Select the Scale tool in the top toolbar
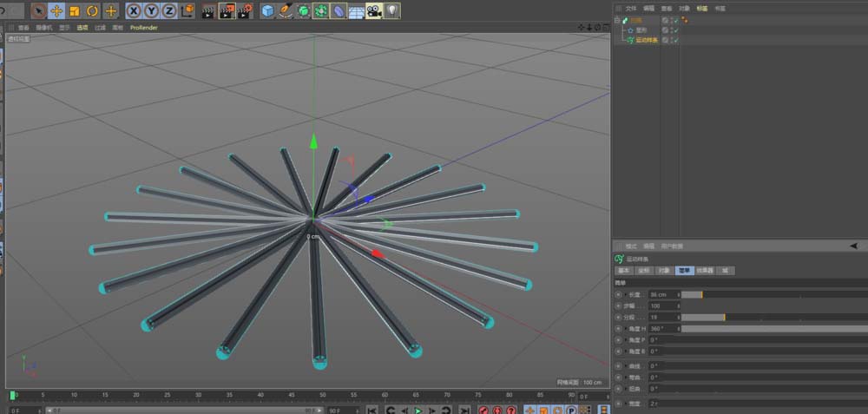Image resolution: width=868 pixels, height=414 pixels. tap(74, 11)
